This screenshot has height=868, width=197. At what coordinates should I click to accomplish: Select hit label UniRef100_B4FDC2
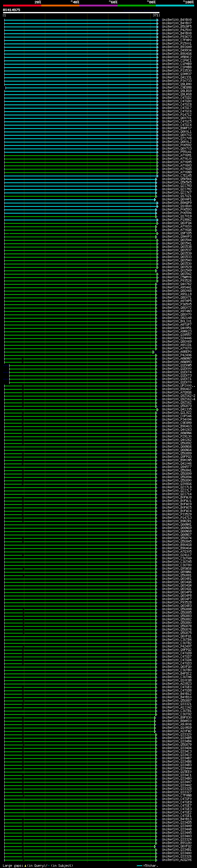pos(177,674)
